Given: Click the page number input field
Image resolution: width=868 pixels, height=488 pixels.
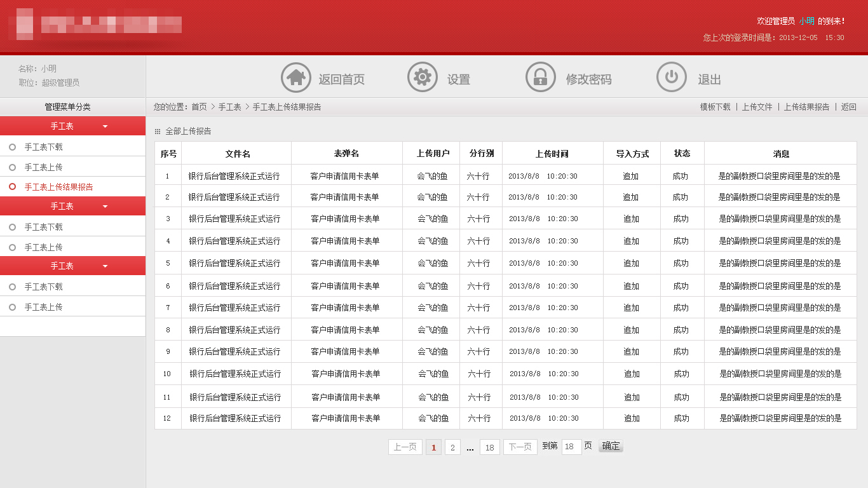Looking at the screenshot, I should click(x=571, y=447).
